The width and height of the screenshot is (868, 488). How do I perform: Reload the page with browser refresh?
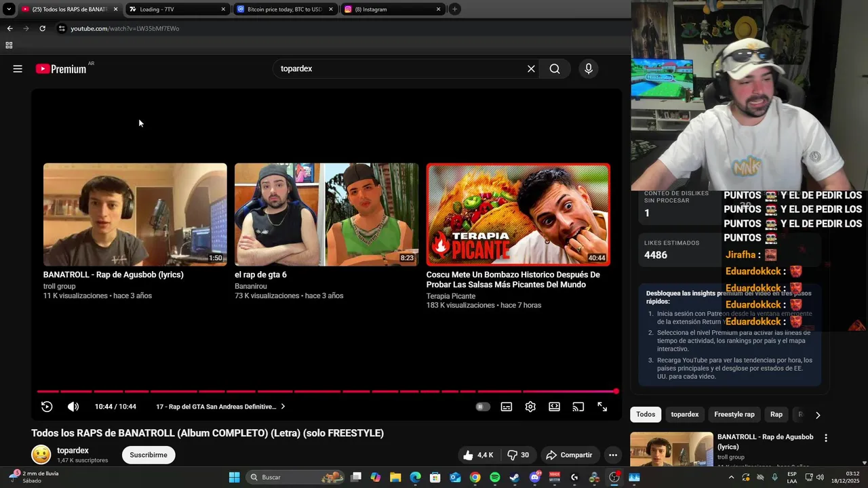coord(42,28)
